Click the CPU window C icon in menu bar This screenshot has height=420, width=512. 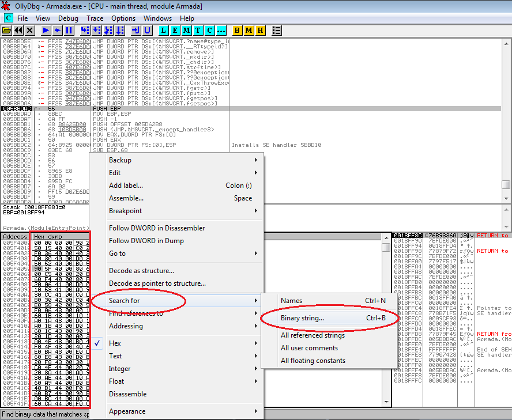click(8, 18)
